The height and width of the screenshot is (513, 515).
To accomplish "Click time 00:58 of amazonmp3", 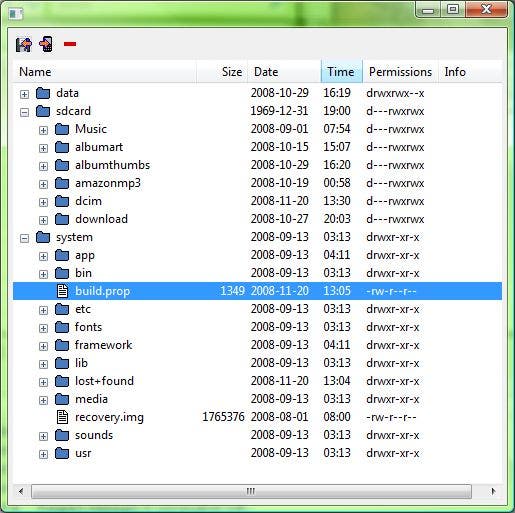I will pyautogui.click(x=337, y=183).
